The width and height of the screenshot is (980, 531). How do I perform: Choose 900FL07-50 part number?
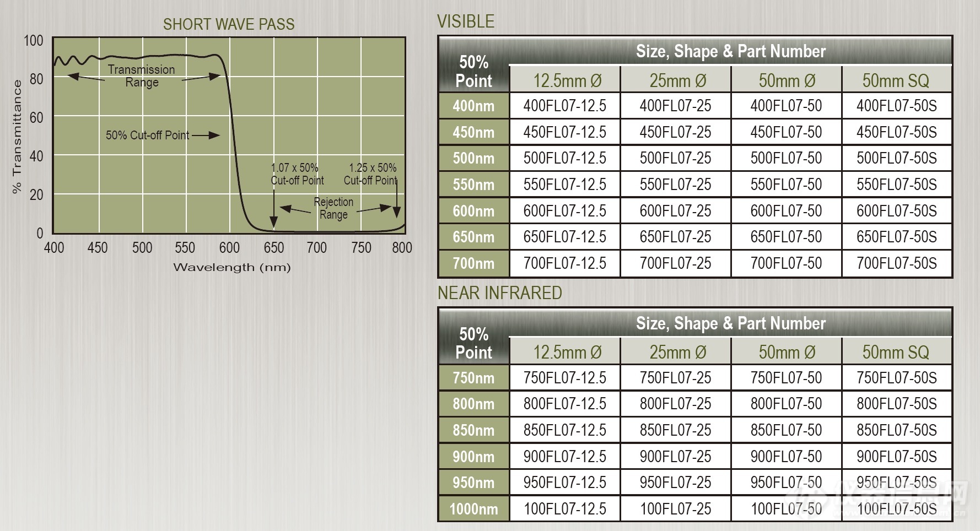coord(786,457)
